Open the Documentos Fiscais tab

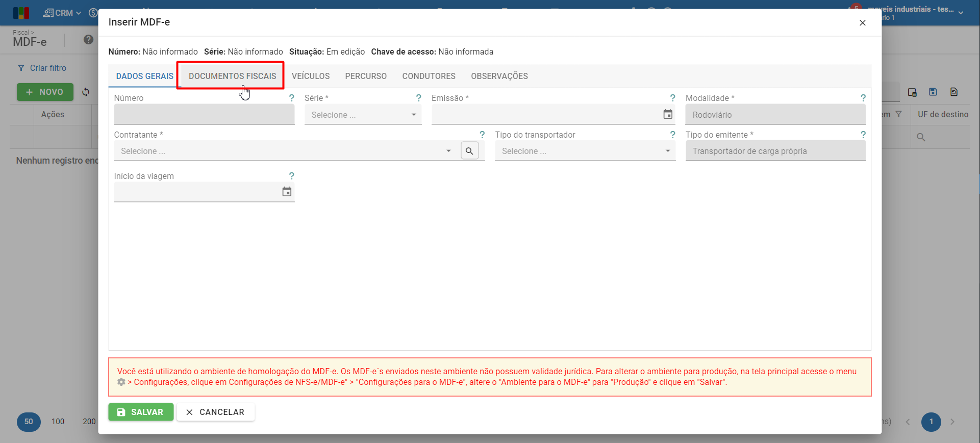click(232, 76)
